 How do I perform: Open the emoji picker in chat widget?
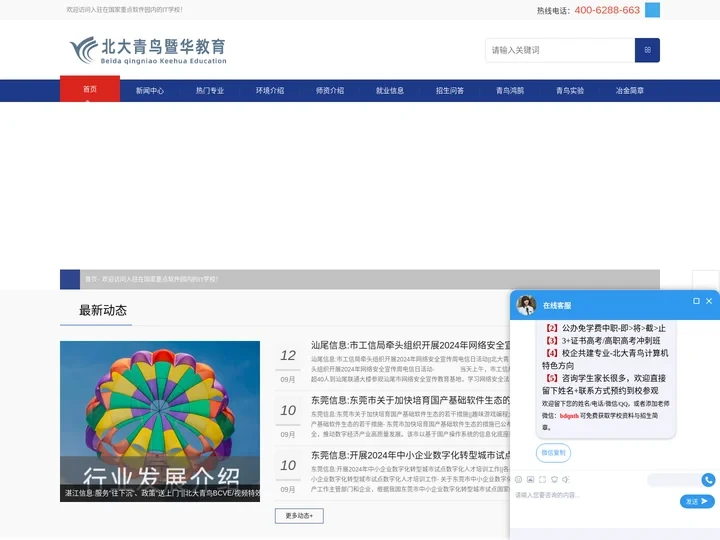[518, 479]
